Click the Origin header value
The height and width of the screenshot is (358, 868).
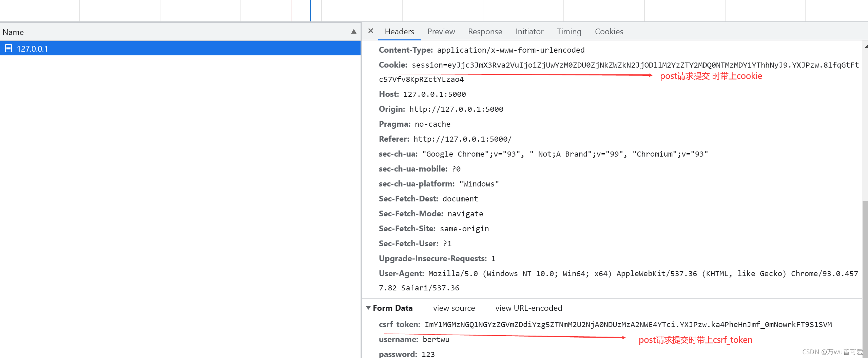pos(456,109)
